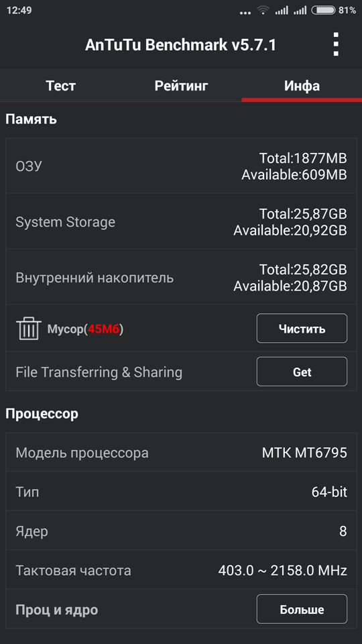Tap the battery indicator icon
Image resolution: width=362 pixels, height=644 pixels.
pyautogui.click(x=323, y=10)
